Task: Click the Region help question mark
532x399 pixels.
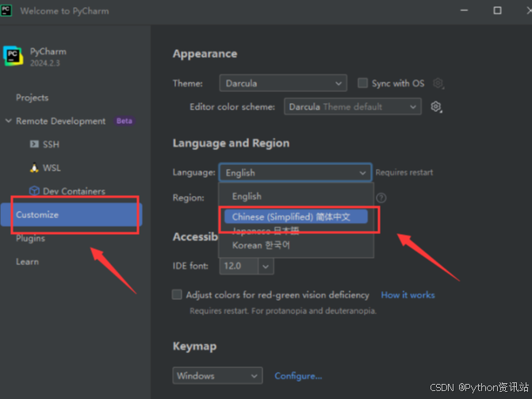Action: [x=381, y=198]
